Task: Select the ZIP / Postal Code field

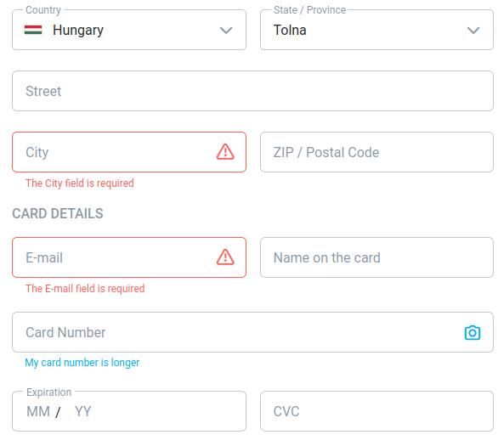Action: (377, 152)
